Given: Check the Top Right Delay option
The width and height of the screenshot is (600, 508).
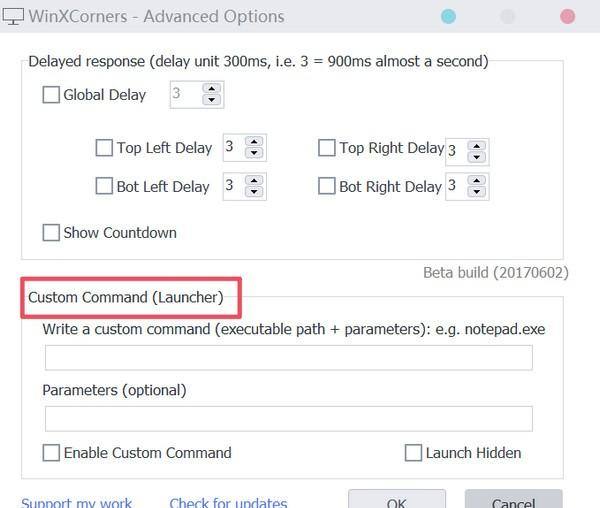Looking at the screenshot, I should tap(327, 148).
